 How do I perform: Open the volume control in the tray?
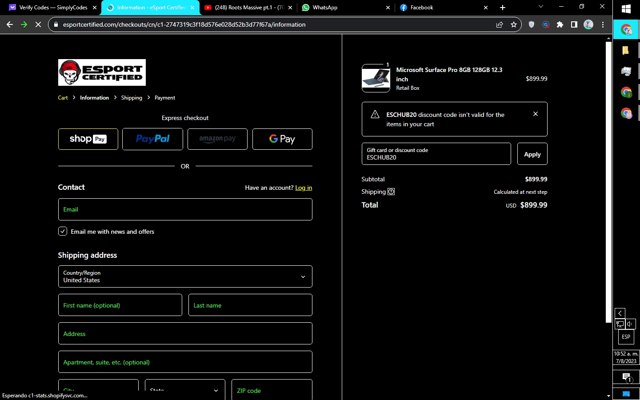click(630, 324)
